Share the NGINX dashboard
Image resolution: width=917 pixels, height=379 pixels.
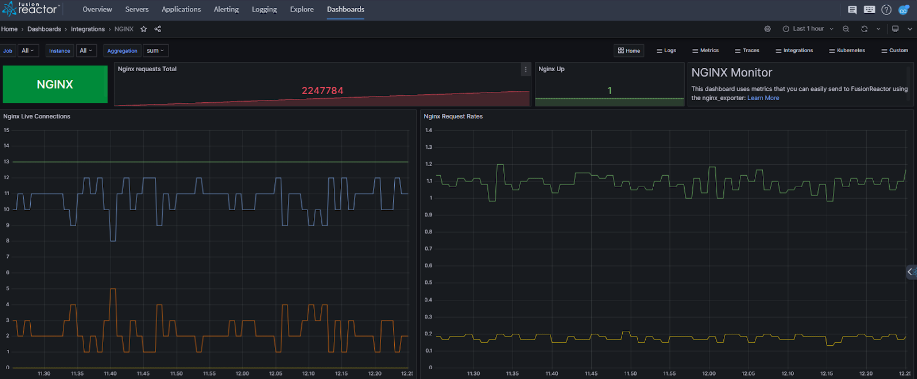point(158,29)
